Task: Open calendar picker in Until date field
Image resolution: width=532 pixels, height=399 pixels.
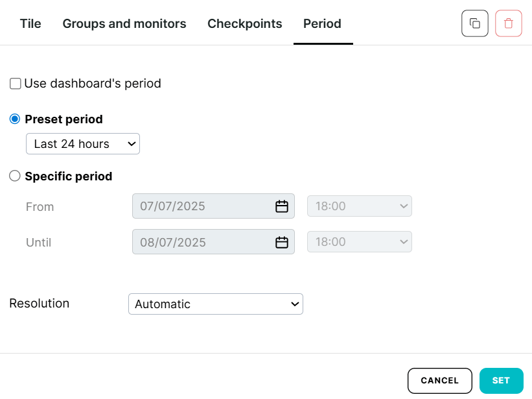Action: point(281,243)
